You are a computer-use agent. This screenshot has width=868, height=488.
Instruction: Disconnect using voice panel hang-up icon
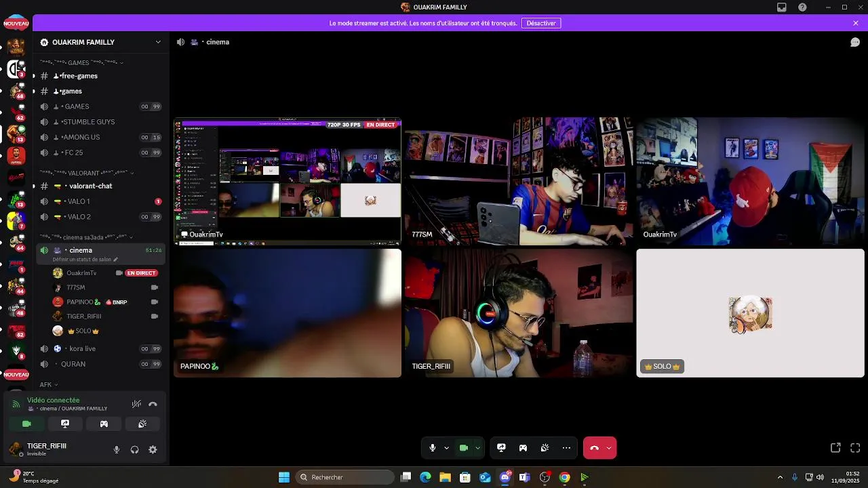click(x=153, y=404)
